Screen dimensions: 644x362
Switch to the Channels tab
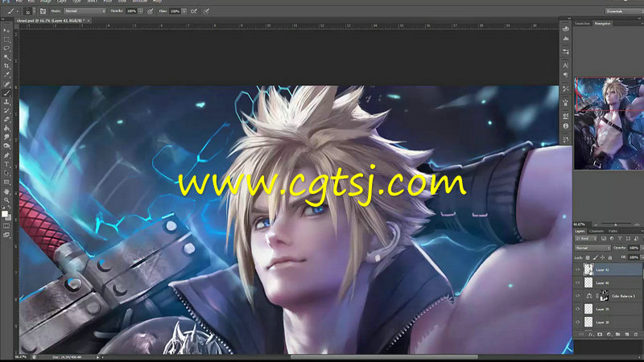click(597, 231)
